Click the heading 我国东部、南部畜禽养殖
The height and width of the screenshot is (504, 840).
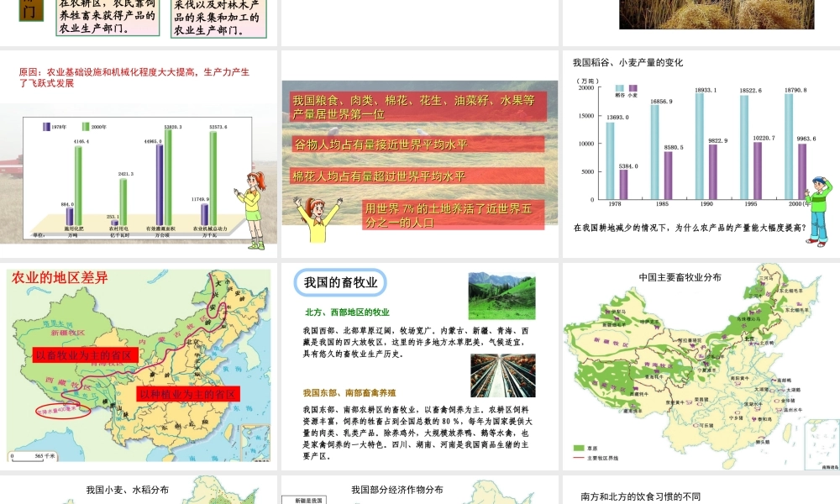(x=349, y=392)
